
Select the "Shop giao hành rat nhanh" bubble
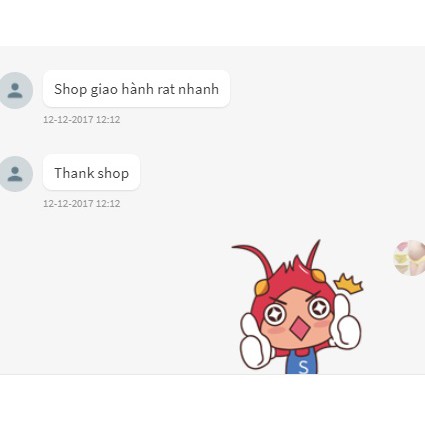coord(136,89)
